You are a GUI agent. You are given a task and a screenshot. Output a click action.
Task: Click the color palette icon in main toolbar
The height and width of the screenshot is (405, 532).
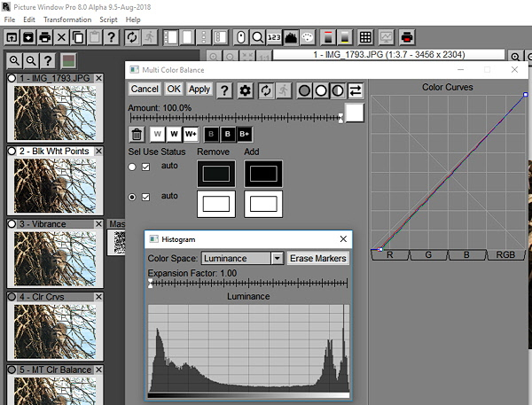[x=308, y=37]
